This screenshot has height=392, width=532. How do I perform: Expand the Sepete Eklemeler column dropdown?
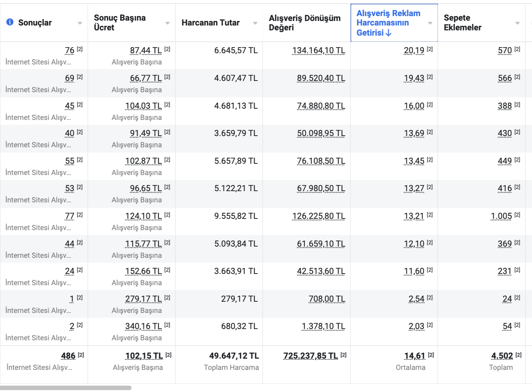tap(517, 23)
